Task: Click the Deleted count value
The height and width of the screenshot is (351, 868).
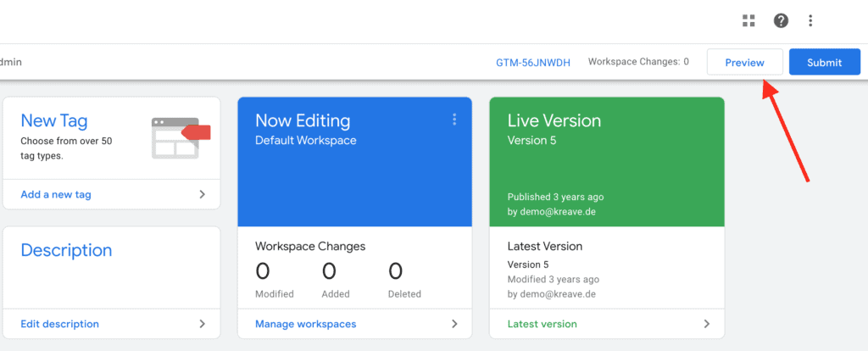Action: [395, 271]
